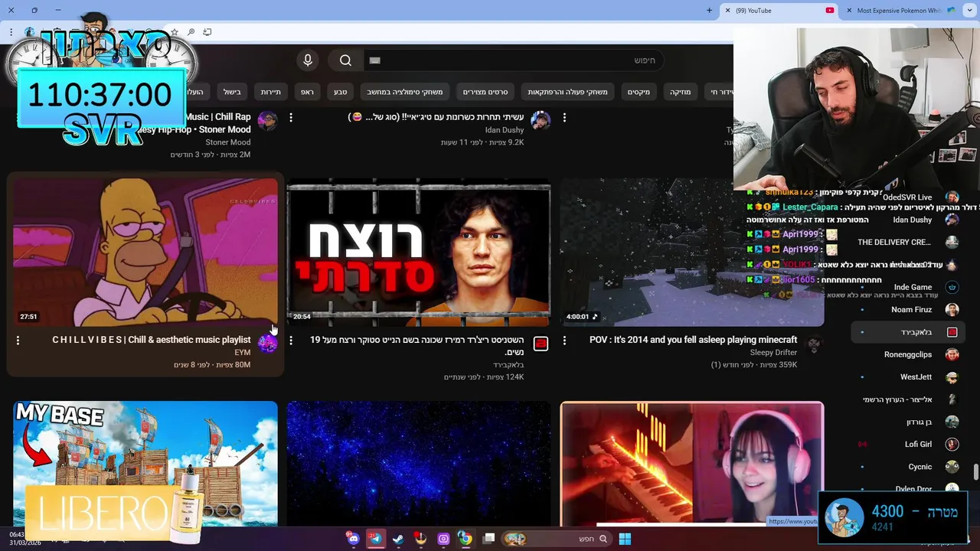Open Idan Dushy avatar under tiger video
The image size is (980, 551).
pyautogui.click(x=541, y=120)
